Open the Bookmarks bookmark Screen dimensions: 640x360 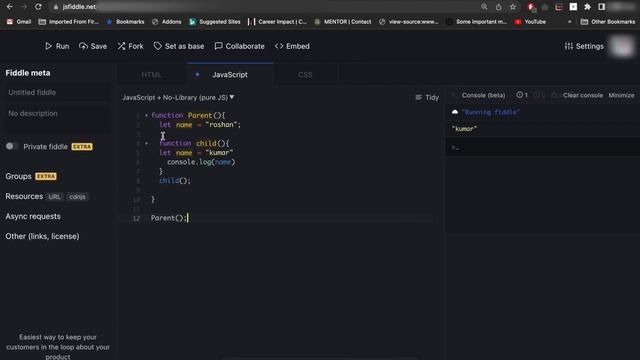(x=125, y=22)
